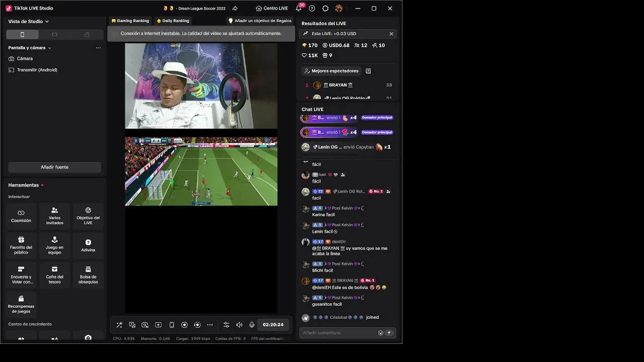Click the phone orientation icon in bottom toolbar

(172, 325)
